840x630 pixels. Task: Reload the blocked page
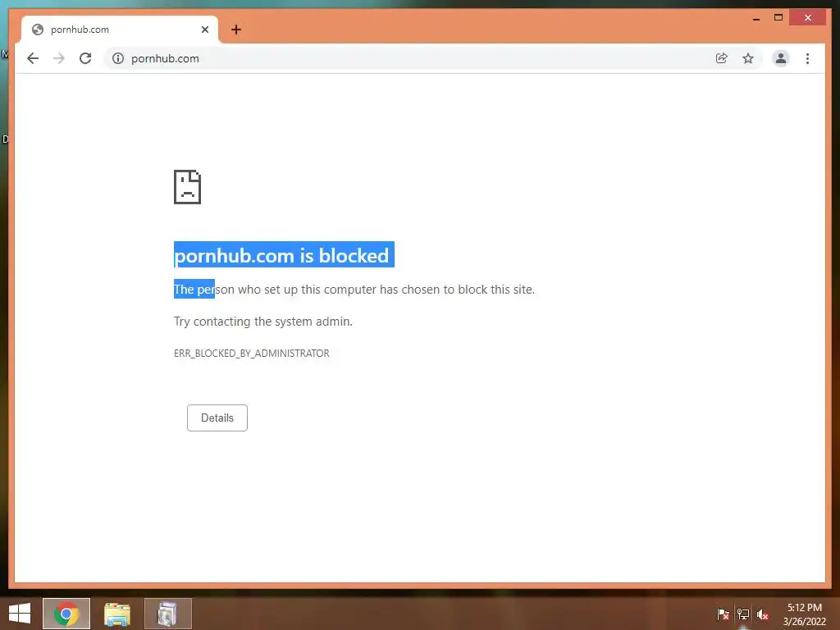coord(85,58)
